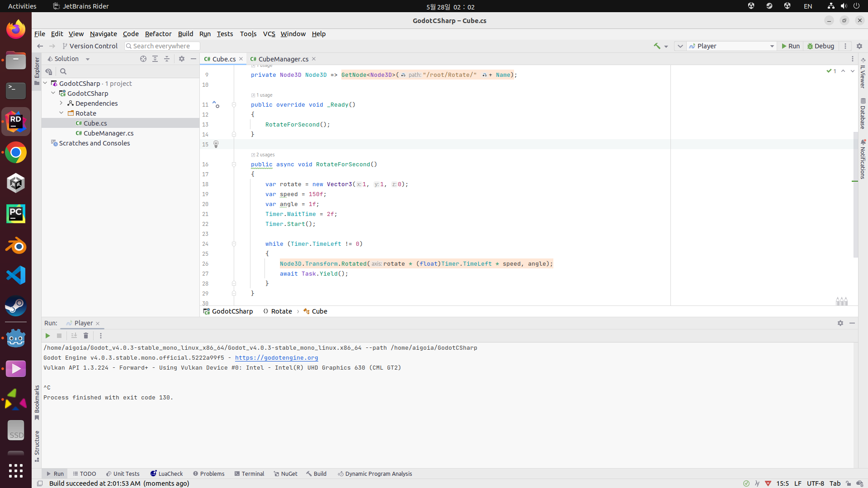
Task: Click the navigate forward arrow
Action: tap(52, 46)
